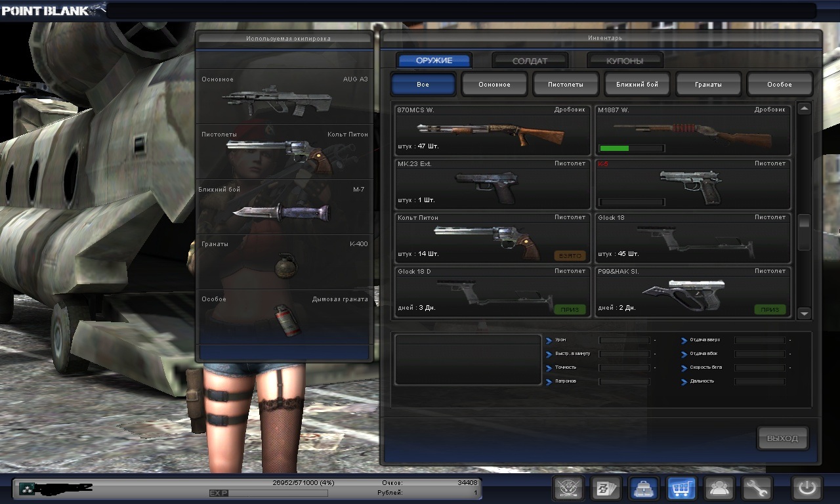Screen dimensions: 840x504
Task: Click the M1887 W. green durability bar
Action: pos(632,148)
